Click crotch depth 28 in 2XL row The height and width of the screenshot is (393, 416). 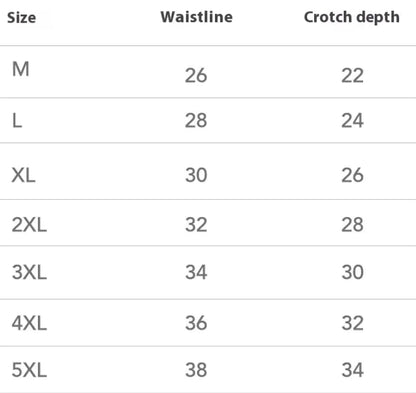(352, 225)
